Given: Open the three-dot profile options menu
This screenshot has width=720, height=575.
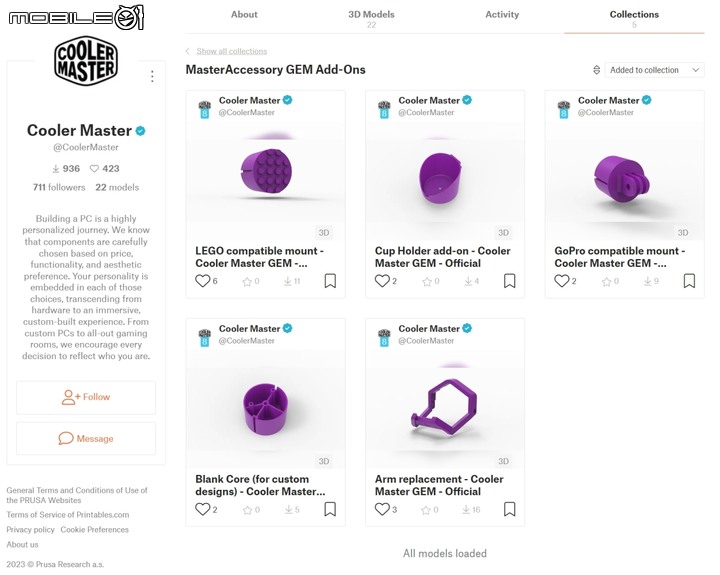Looking at the screenshot, I should 152,76.
